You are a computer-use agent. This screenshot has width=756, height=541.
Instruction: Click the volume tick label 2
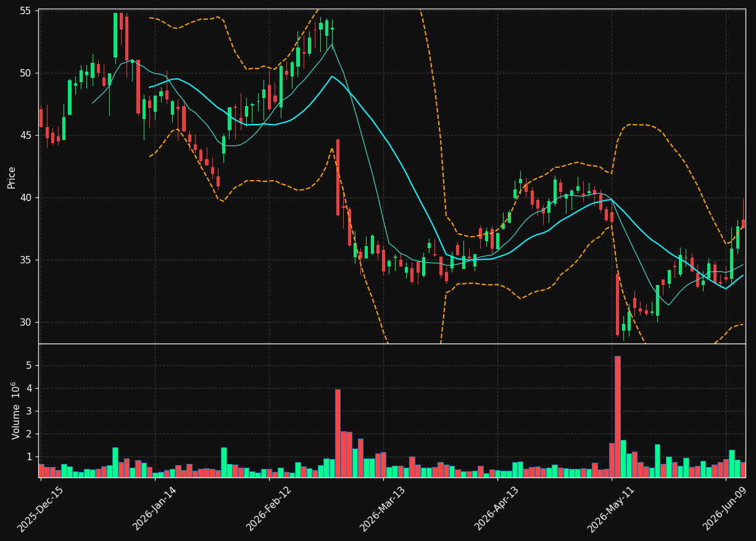(x=29, y=434)
